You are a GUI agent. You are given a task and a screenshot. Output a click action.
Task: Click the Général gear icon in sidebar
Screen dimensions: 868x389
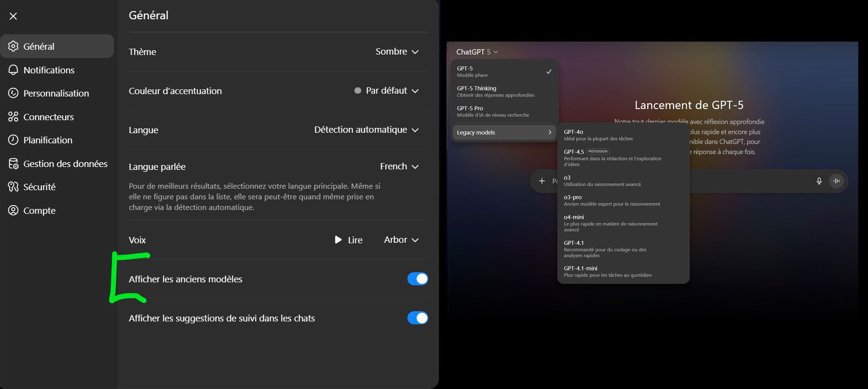pyautogui.click(x=14, y=46)
